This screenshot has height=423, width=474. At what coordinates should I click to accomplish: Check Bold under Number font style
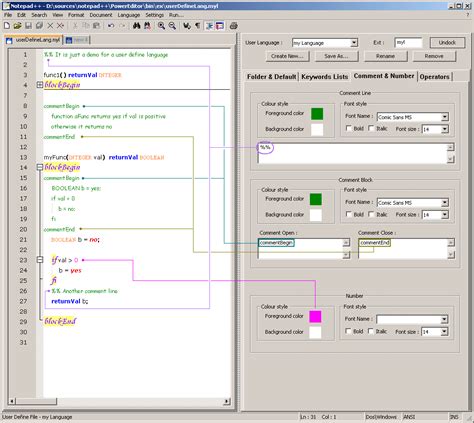348,331
